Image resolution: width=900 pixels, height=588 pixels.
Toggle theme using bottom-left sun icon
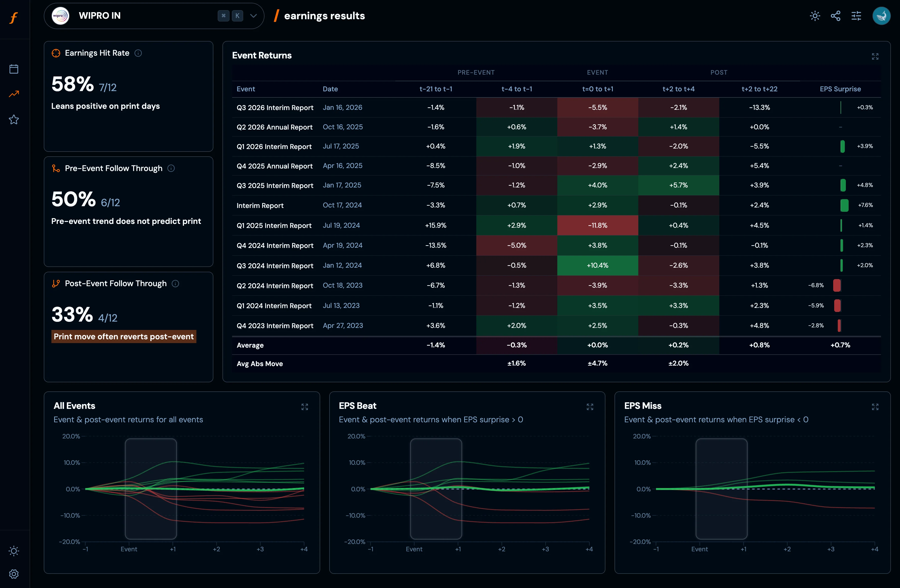pos(14,551)
